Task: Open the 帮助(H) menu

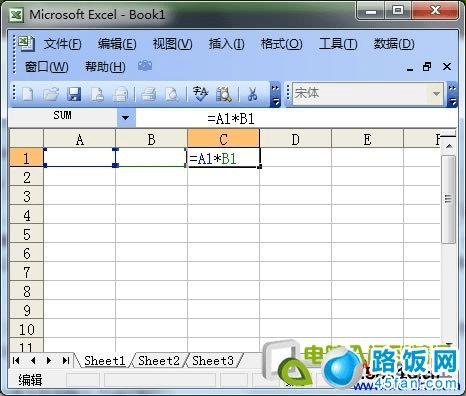Action: click(105, 67)
